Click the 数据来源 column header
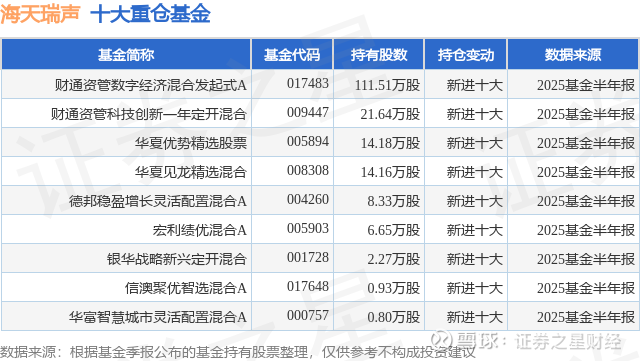Image resolution: width=640 pixels, height=361 pixels. (x=573, y=55)
